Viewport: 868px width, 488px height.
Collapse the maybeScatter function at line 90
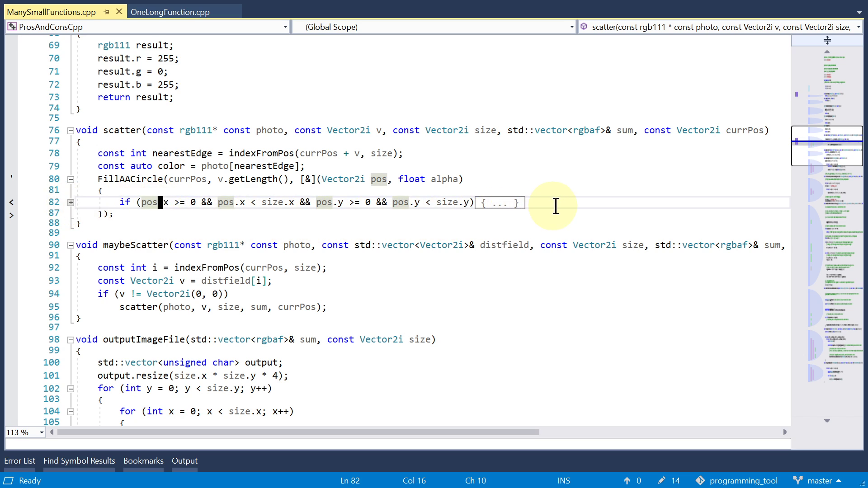pyautogui.click(x=71, y=245)
